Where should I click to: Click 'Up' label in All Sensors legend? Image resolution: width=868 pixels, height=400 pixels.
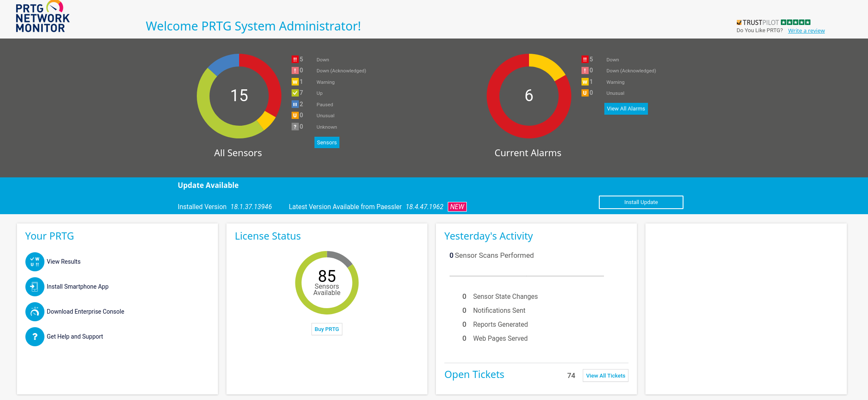coord(320,94)
